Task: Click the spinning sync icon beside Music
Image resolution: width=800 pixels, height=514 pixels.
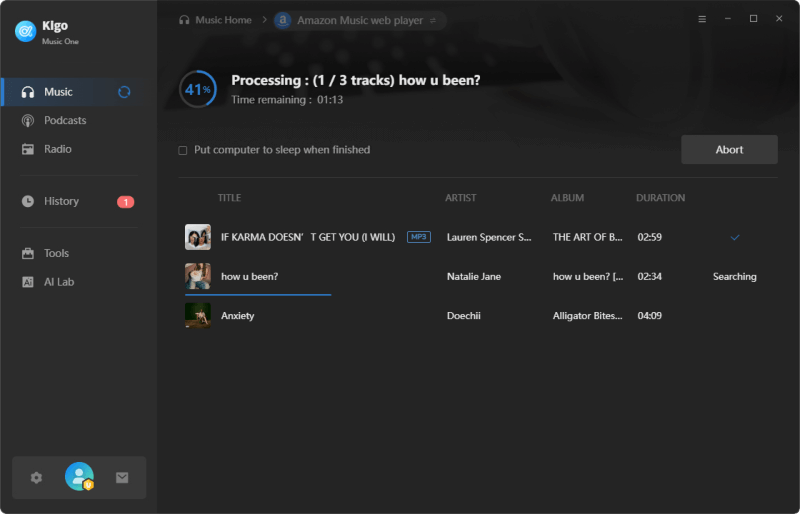Action: coord(124,92)
